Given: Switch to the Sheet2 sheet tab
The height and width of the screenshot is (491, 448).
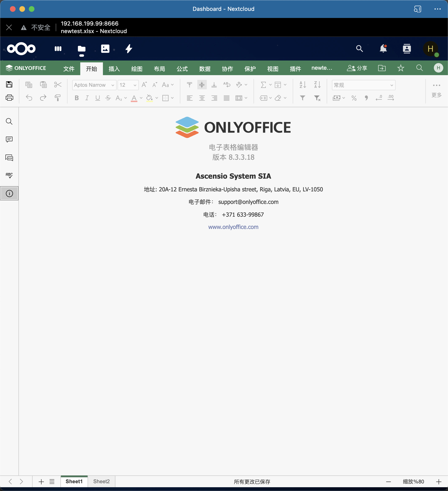Looking at the screenshot, I should click(101, 481).
